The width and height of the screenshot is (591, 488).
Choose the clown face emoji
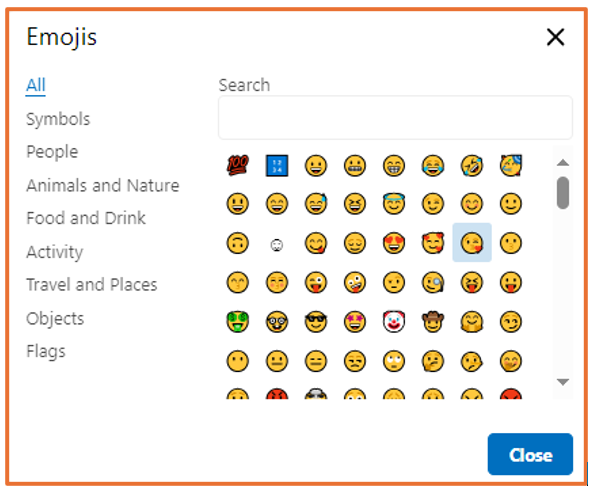(x=393, y=321)
